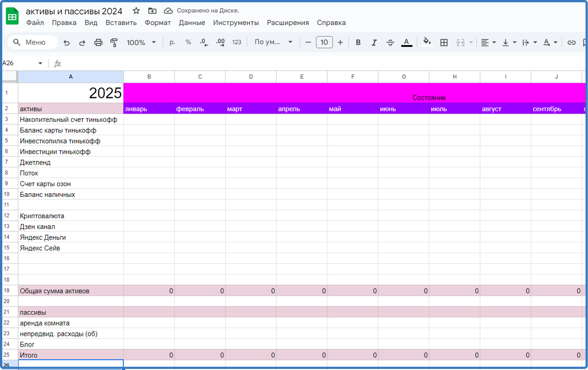Click the print icon
The image size is (588, 370).
coord(98,43)
